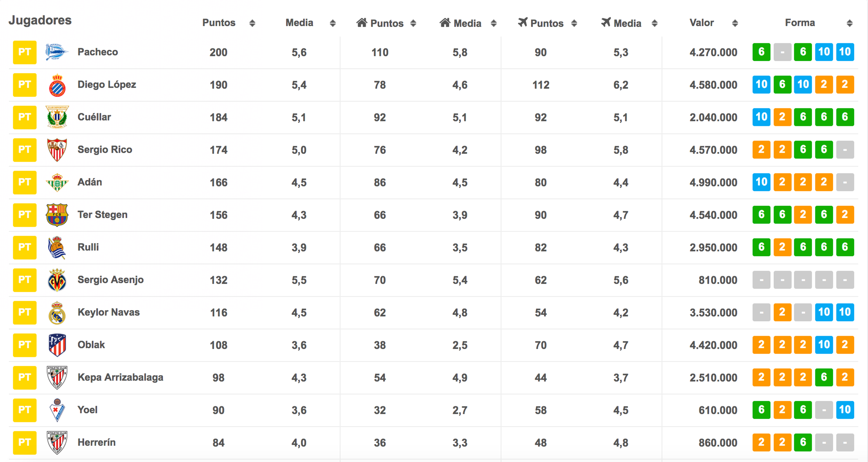The height and width of the screenshot is (462, 868).
Task: Click the Real Betis crest beside Adán
Action: tap(57, 182)
